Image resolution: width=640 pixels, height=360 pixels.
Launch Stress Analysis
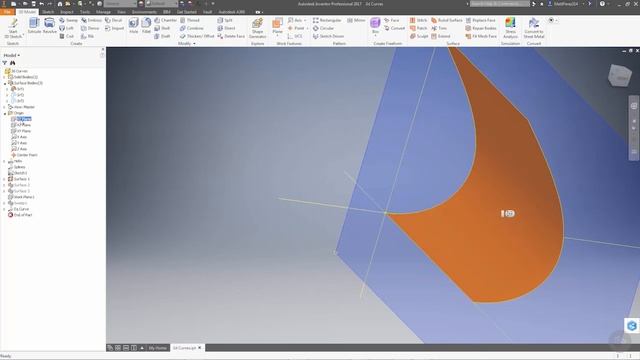click(x=510, y=28)
